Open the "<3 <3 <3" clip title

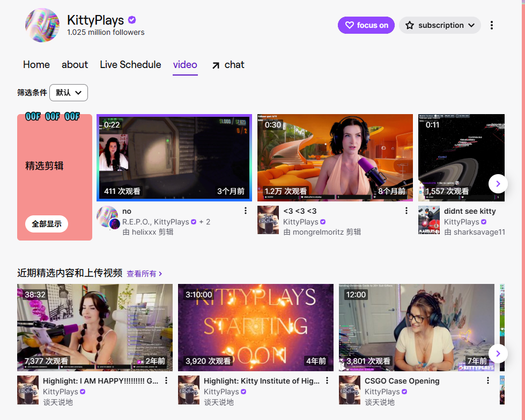[x=300, y=211]
